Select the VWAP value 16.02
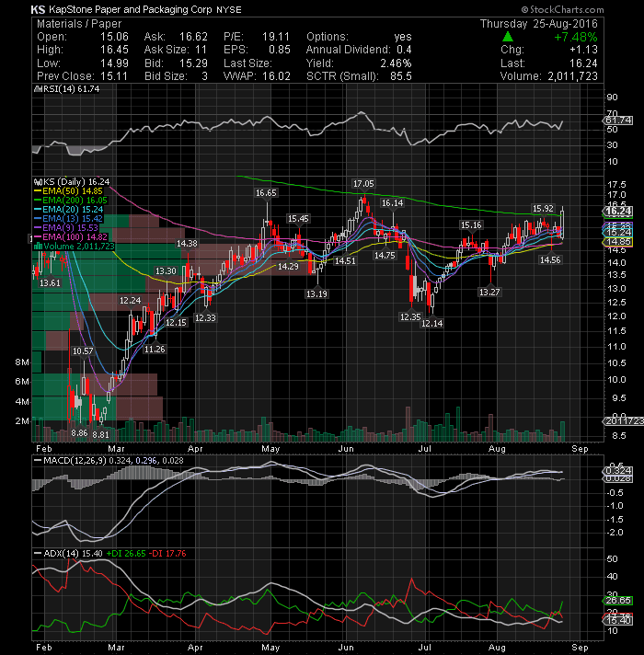 276,76
